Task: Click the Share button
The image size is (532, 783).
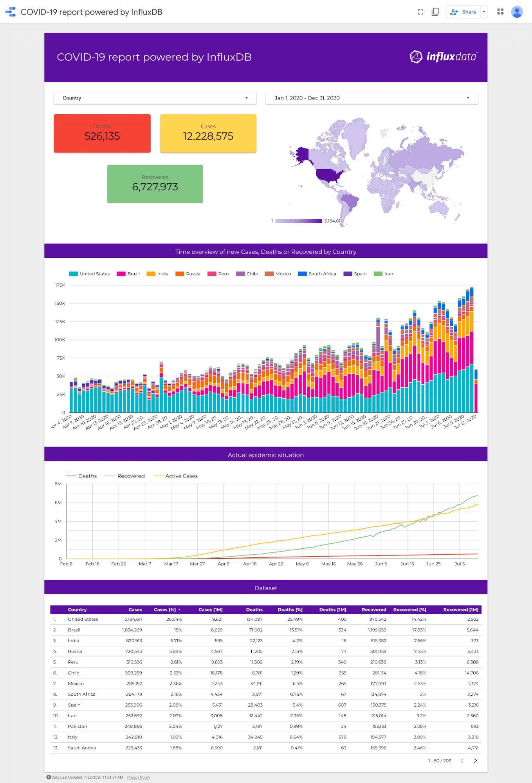Action: point(463,12)
